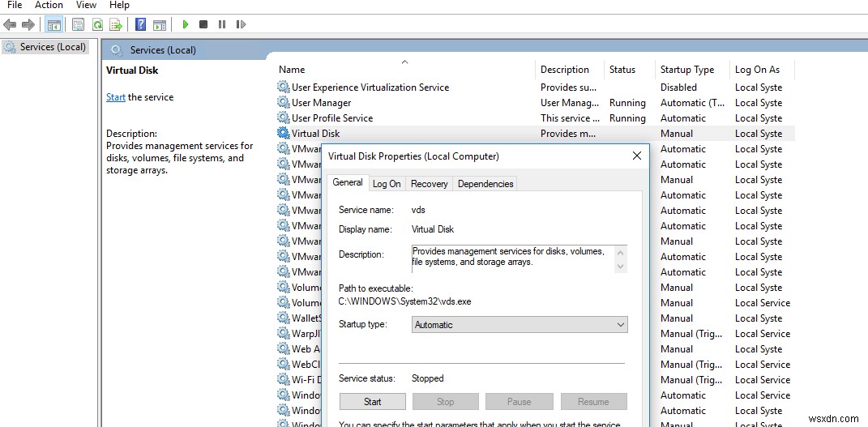Viewport: 868px width, 427px height.
Task: Click Running status of User Profile Service
Action: (627, 117)
